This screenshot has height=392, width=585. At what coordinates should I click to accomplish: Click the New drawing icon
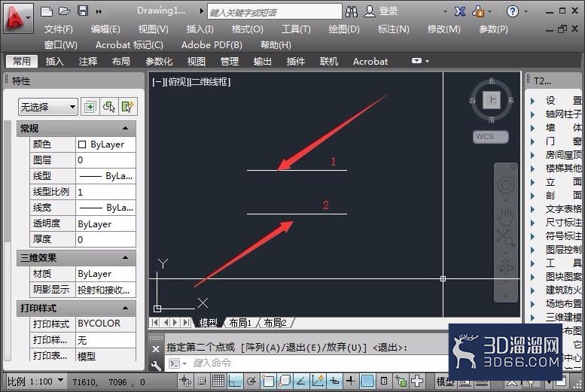[x=46, y=11]
